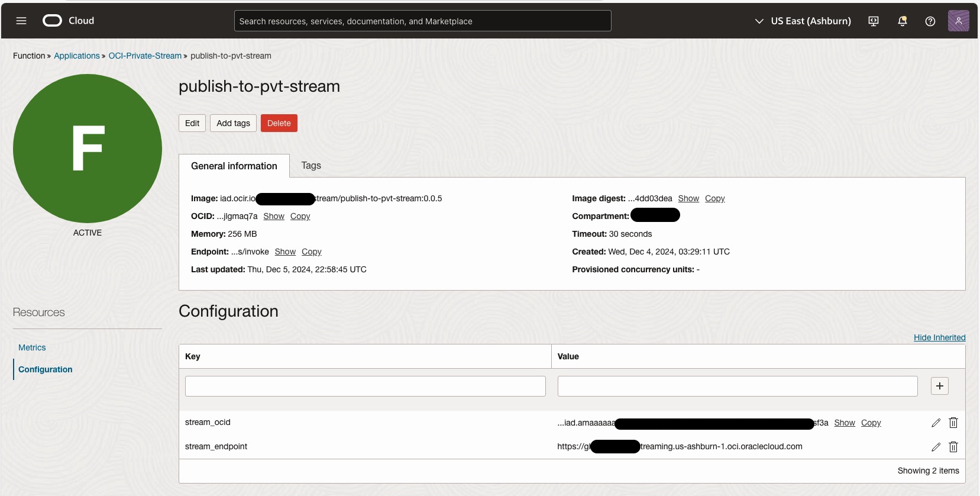980x496 pixels.
Task: Click the Edit button
Action: click(192, 123)
